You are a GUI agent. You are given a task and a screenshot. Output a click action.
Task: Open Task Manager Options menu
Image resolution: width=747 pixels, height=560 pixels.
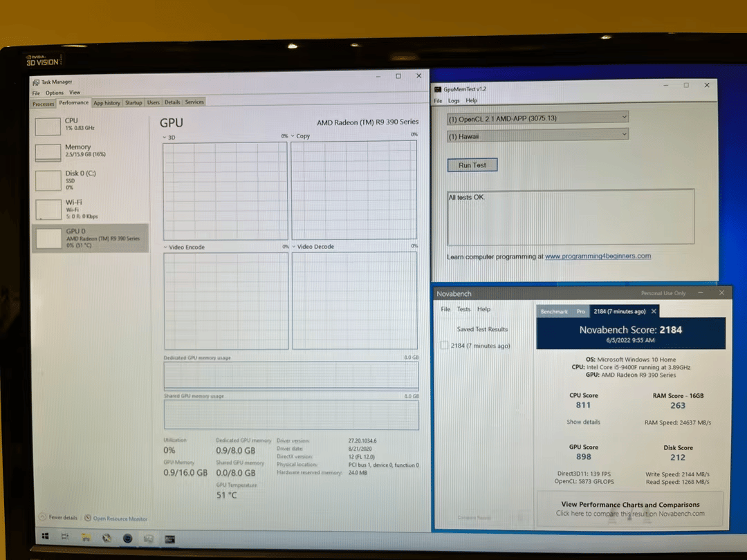(55, 93)
